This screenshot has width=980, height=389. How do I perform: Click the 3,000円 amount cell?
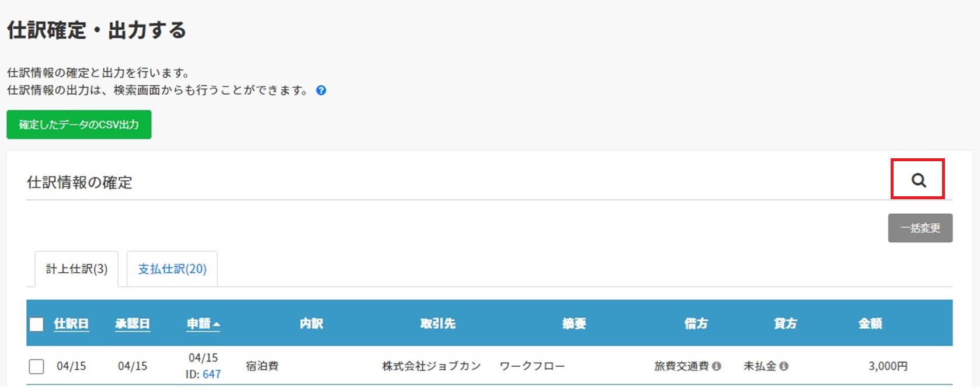888,366
